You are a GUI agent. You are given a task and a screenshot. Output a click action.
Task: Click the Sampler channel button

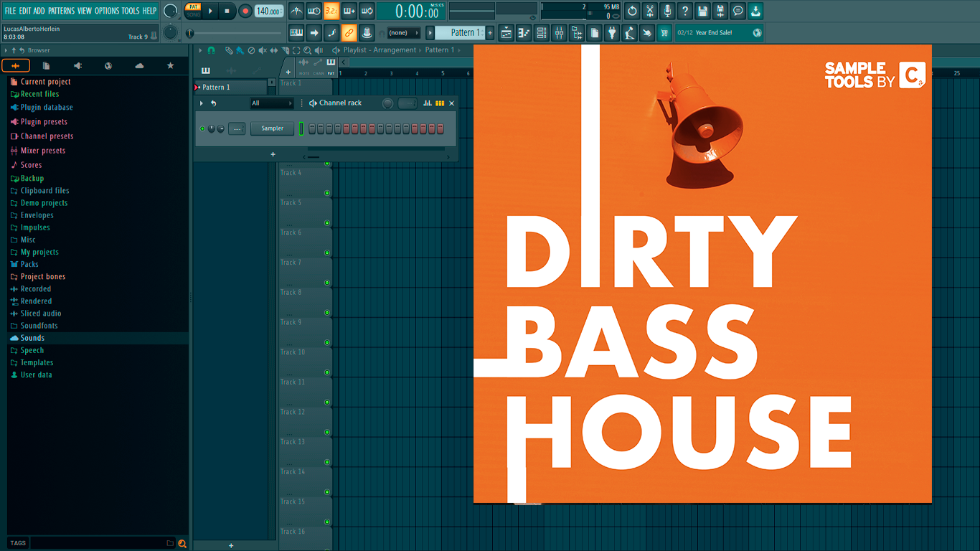[272, 128]
